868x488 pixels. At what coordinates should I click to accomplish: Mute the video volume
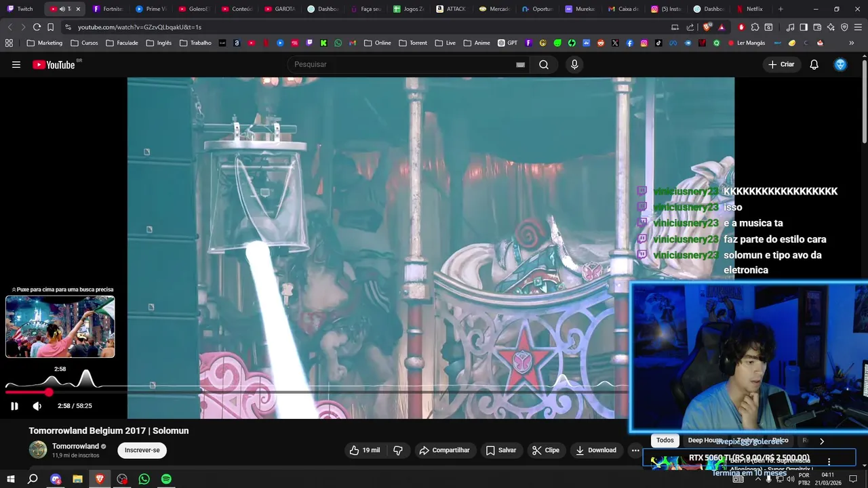click(x=37, y=406)
